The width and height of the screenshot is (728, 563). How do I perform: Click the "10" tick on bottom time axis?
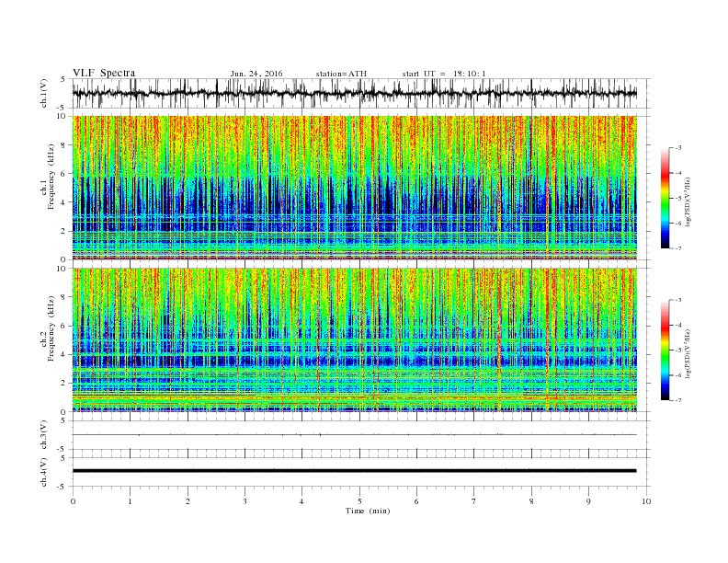[647, 501]
